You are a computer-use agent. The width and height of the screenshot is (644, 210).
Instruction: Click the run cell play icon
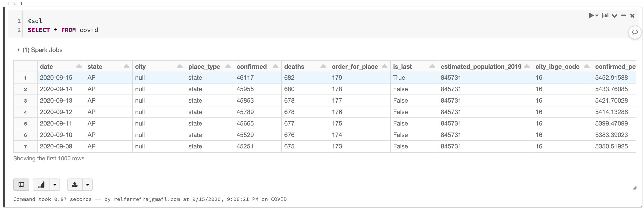591,16
